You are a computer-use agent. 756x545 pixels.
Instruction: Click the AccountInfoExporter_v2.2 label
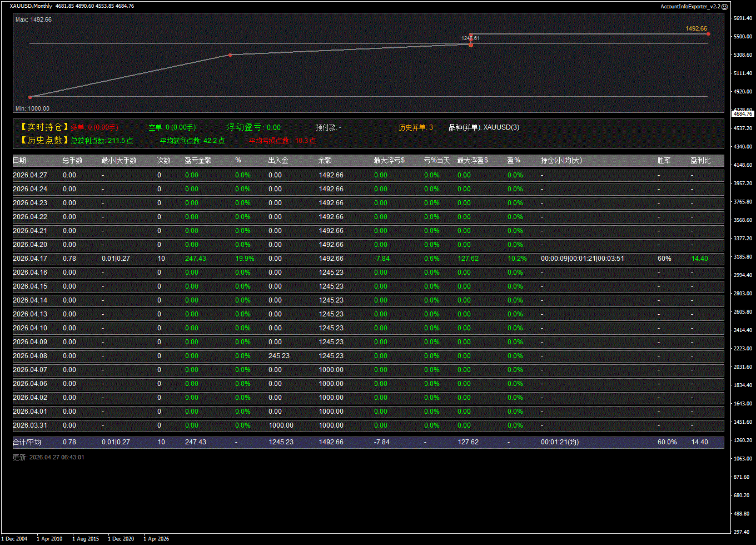pyautogui.click(x=690, y=7)
